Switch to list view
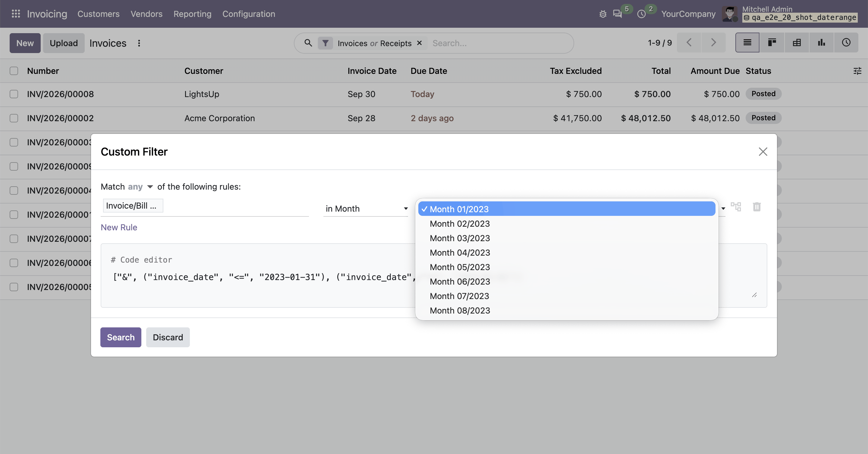This screenshot has width=868, height=454. tap(747, 43)
